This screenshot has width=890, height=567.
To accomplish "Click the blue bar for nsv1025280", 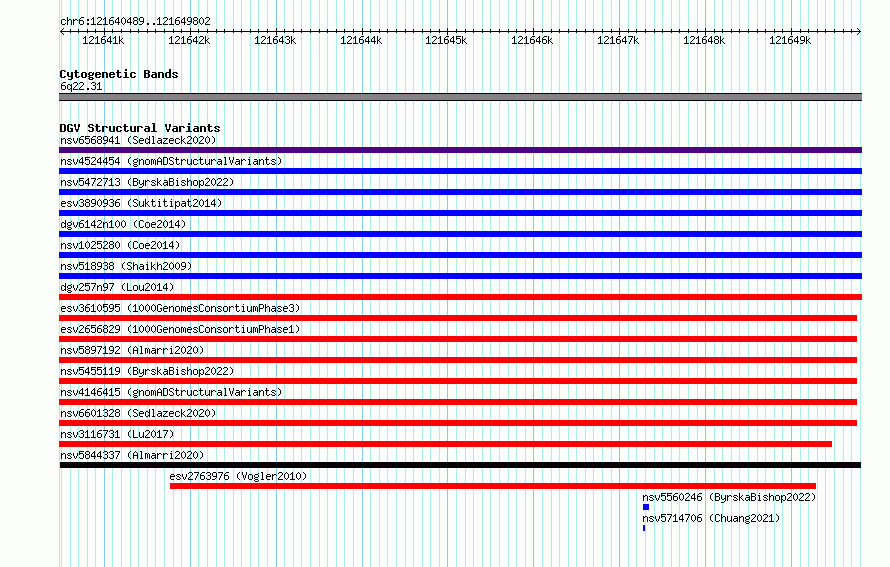I will (x=460, y=255).
